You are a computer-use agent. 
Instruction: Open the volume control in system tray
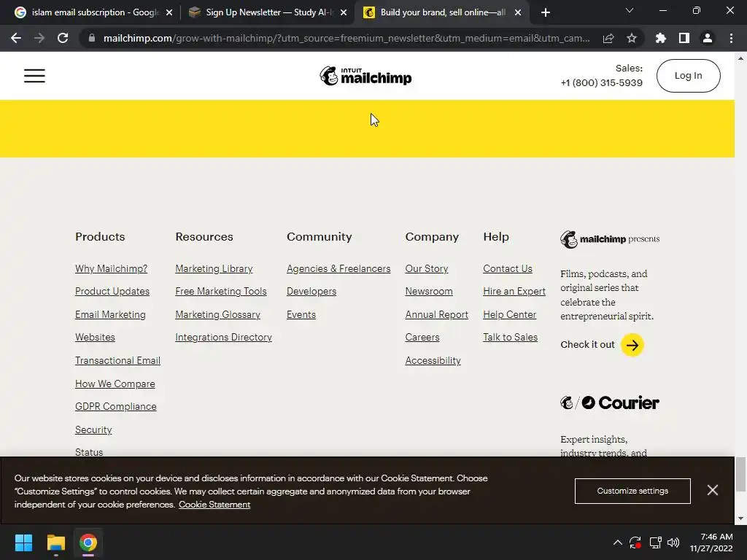pos(673,542)
